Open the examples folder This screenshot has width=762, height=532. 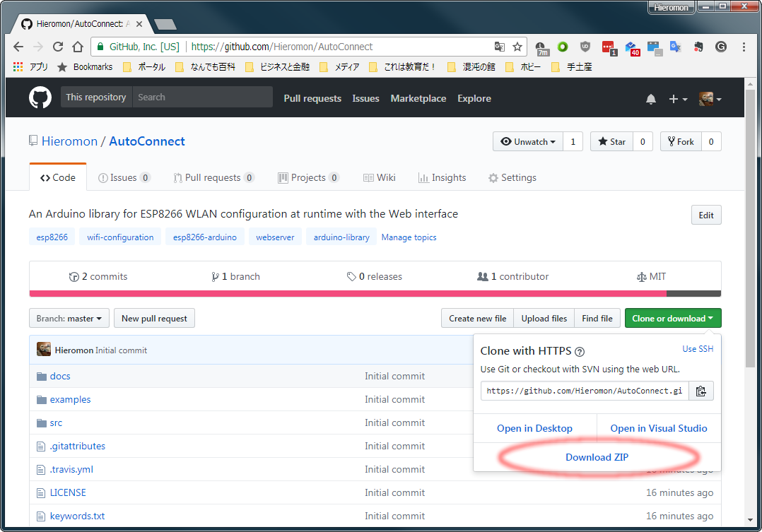click(71, 399)
